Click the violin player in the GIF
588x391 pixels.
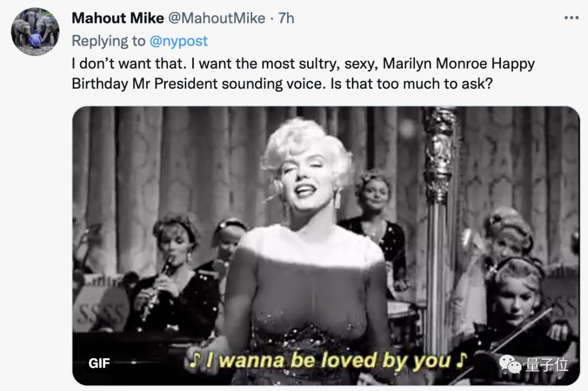tap(517, 310)
